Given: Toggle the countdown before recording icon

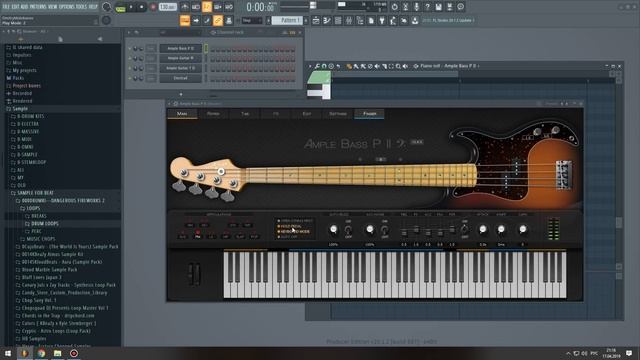Looking at the screenshot, I should point(207,7).
